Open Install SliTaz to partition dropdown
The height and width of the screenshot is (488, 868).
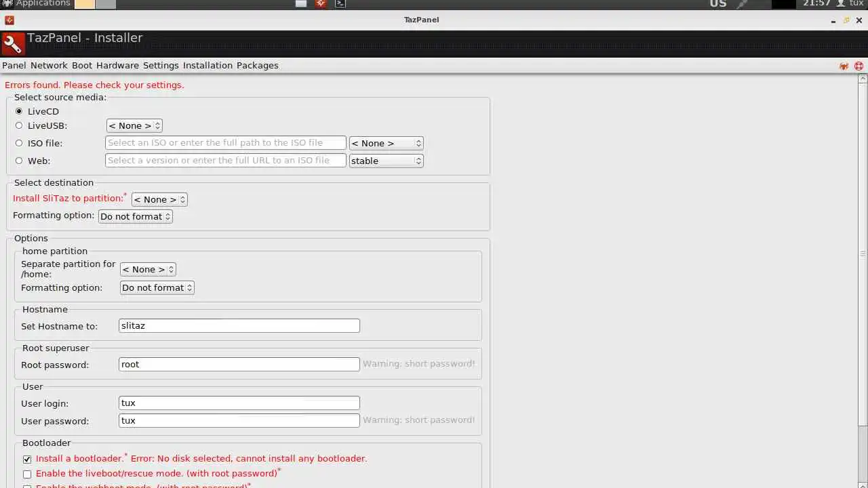click(159, 199)
